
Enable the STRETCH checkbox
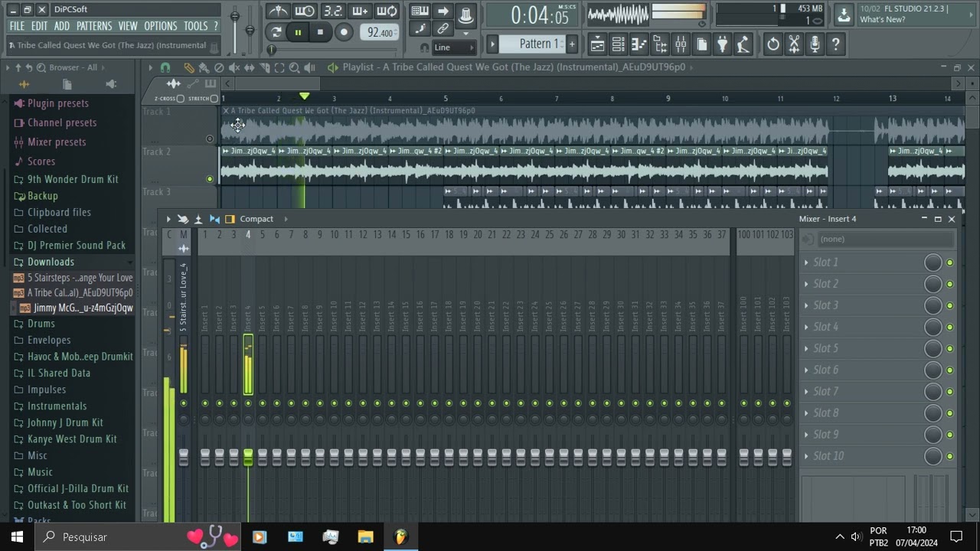click(x=214, y=98)
